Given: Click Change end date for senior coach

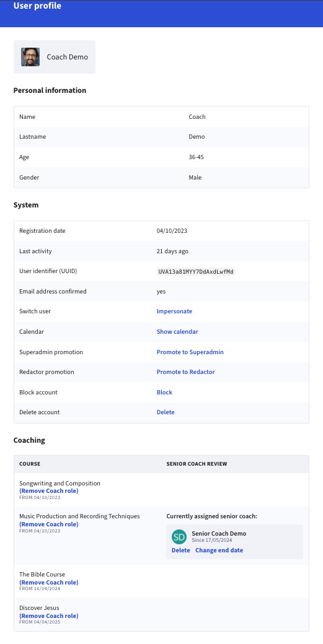Looking at the screenshot, I should tap(219, 550).
